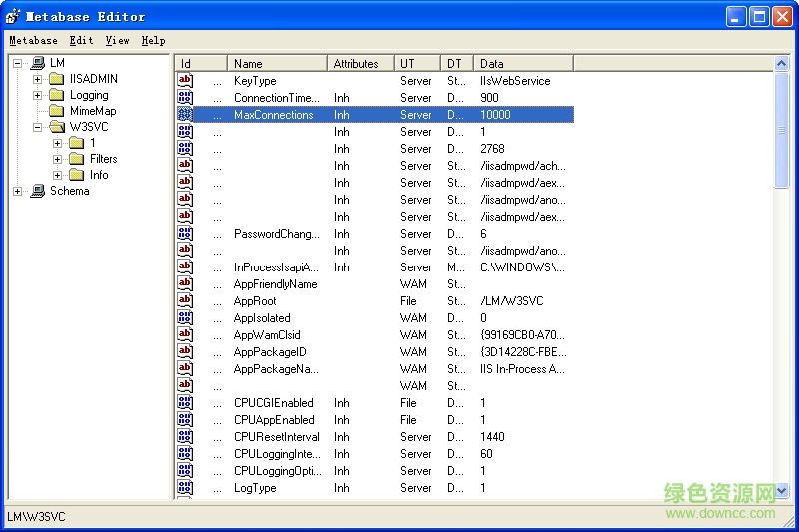This screenshot has height=532, width=799.
Task: Select the Logging folder in tree
Action: 88,95
